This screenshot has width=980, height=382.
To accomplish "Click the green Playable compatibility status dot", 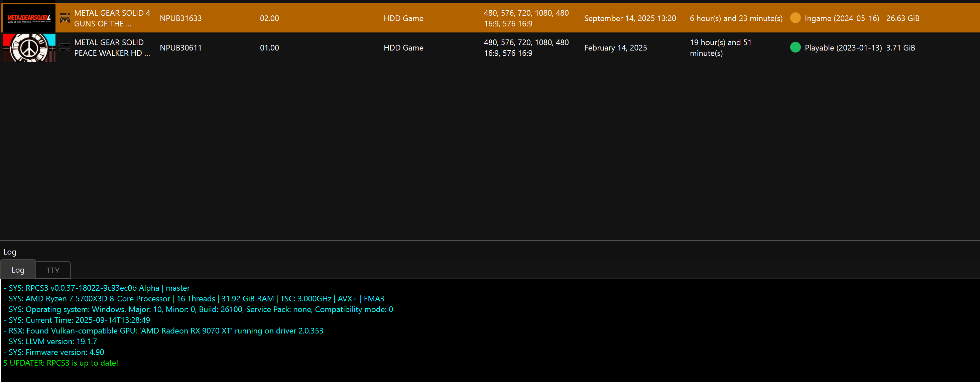I will coord(795,47).
